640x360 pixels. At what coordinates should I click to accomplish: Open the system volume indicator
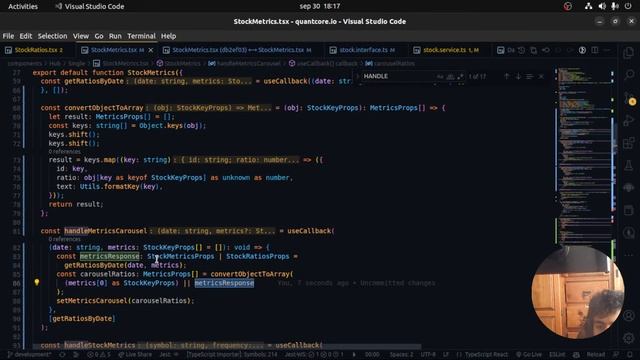pyautogui.click(x=602, y=6)
